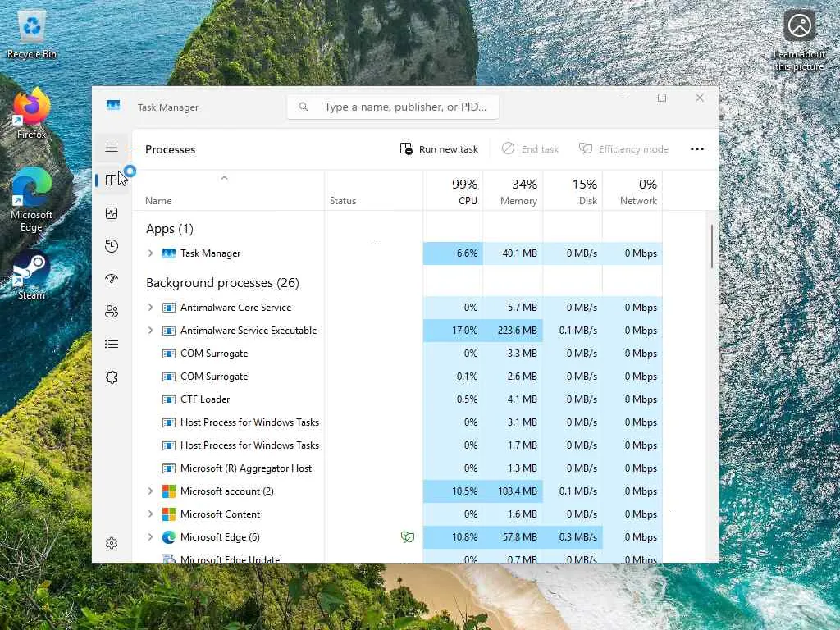Sort processes by Memory column
Viewport: 840px width, 630px height.
click(x=513, y=190)
